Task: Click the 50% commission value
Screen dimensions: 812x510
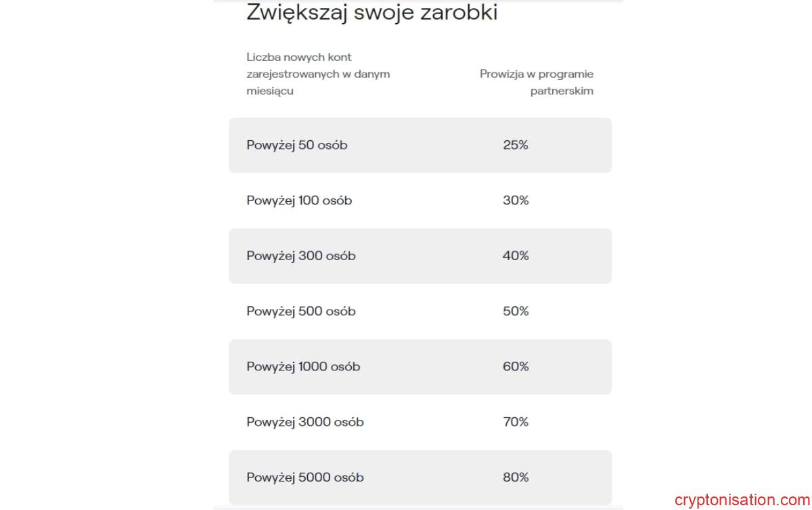Action: (516, 312)
